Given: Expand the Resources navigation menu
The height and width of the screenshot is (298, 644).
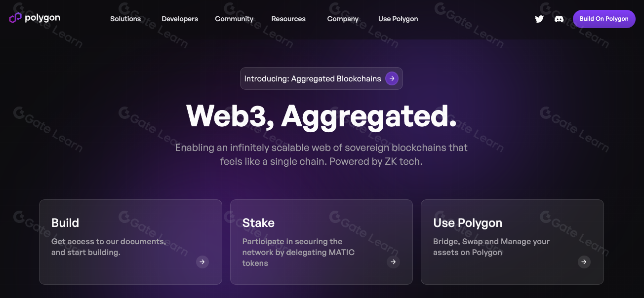Looking at the screenshot, I should click(288, 19).
